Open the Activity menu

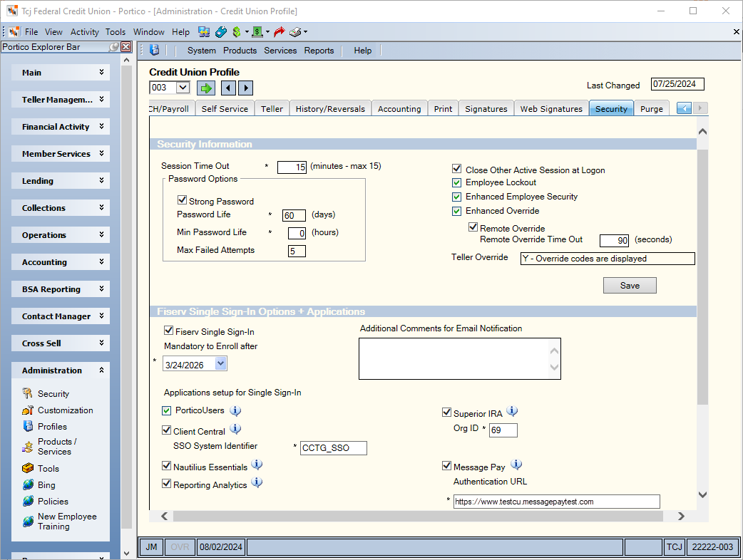(84, 32)
